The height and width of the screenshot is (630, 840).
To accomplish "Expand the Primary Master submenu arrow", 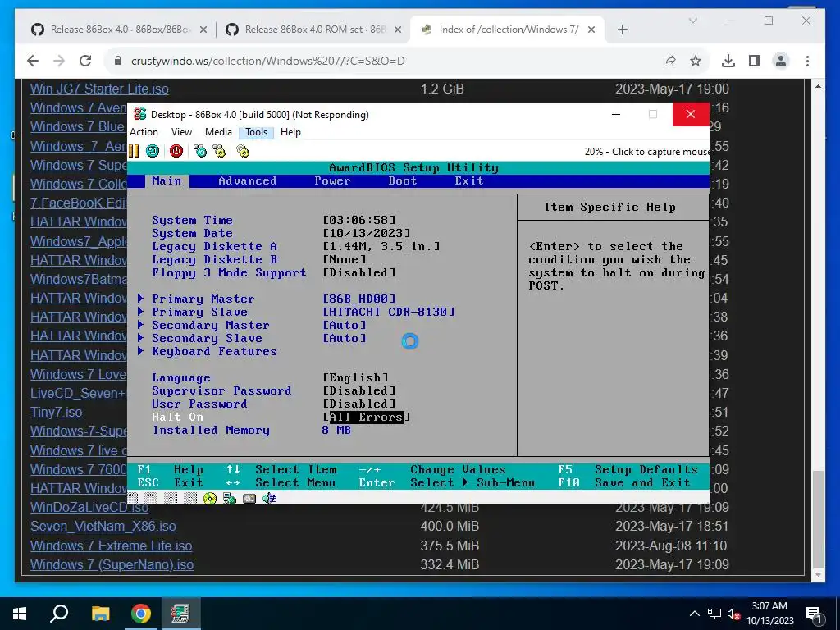I will [140, 298].
